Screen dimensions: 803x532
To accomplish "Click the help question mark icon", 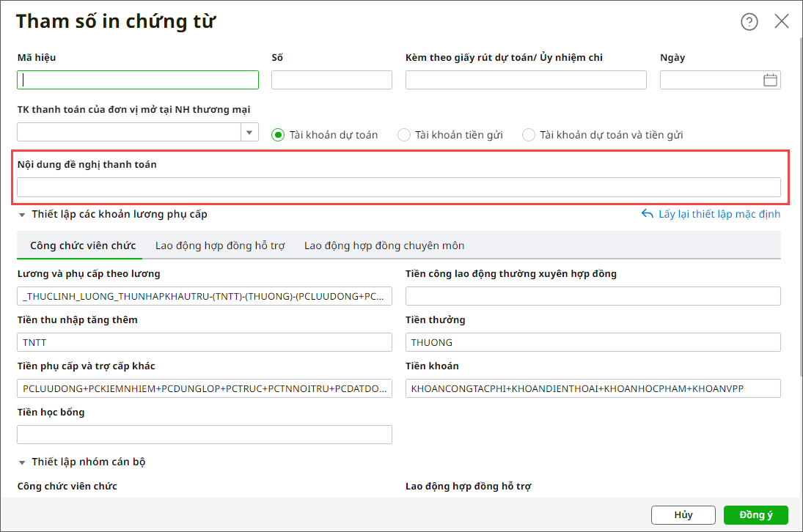I will click(749, 22).
